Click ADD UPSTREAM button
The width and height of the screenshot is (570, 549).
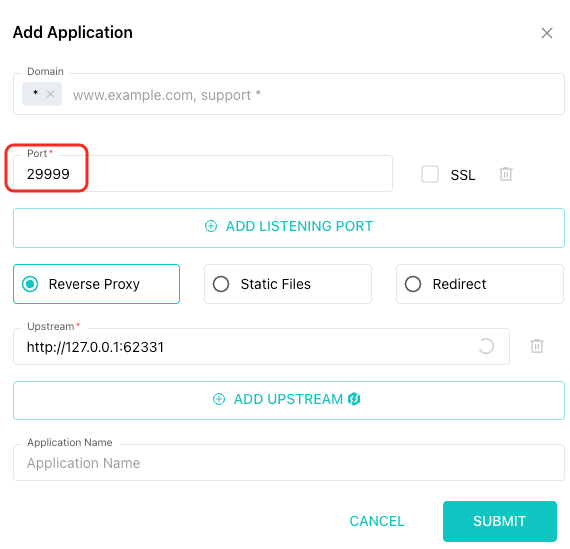(289, 400)
